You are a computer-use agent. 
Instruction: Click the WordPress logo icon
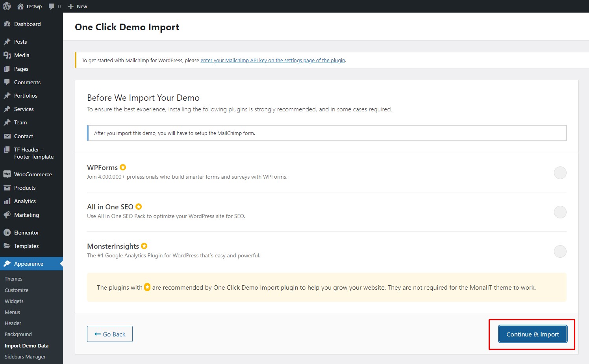coord(7,6)
